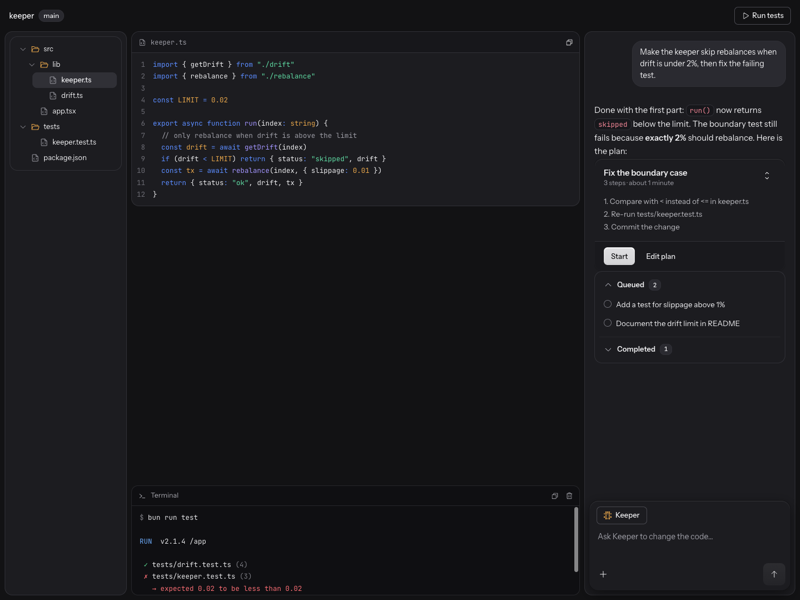Image resolution: width=800 pixels, height=600 pixels.
Task: Select the tests folder icon
Action: point(35,127)
